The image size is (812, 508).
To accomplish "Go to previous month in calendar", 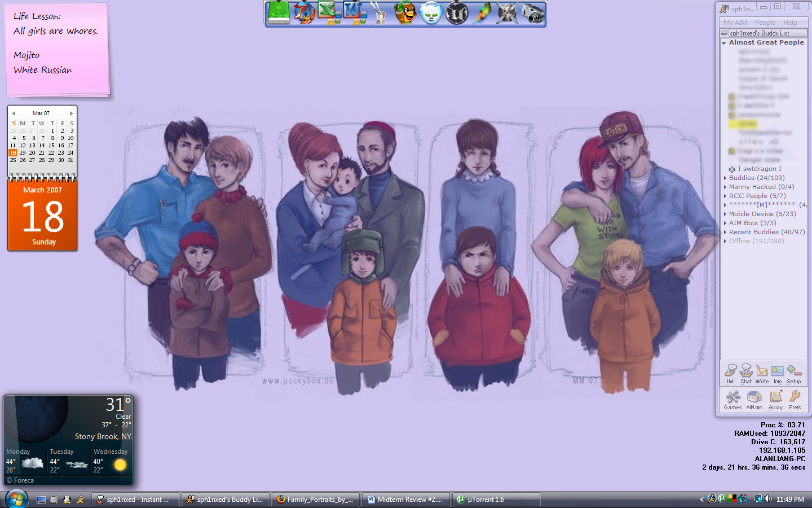I will [14, 113].
